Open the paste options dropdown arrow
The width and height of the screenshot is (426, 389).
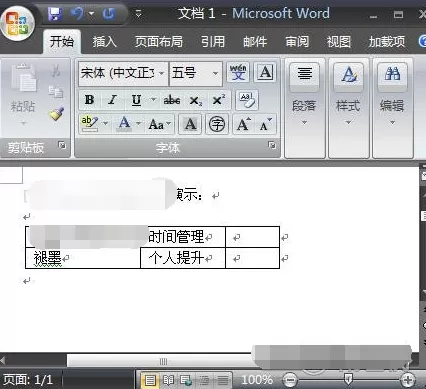point(23,123)
